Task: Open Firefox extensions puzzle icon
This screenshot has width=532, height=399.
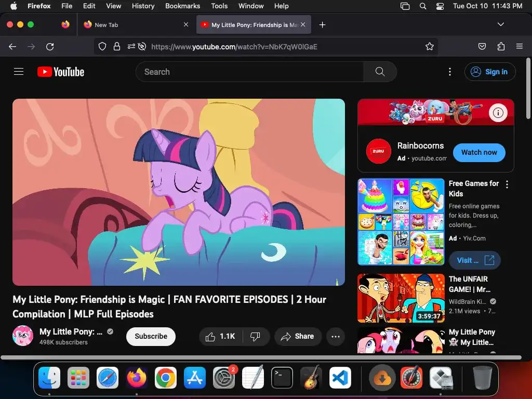Action: pyautogui.click(x=501, y=46)
